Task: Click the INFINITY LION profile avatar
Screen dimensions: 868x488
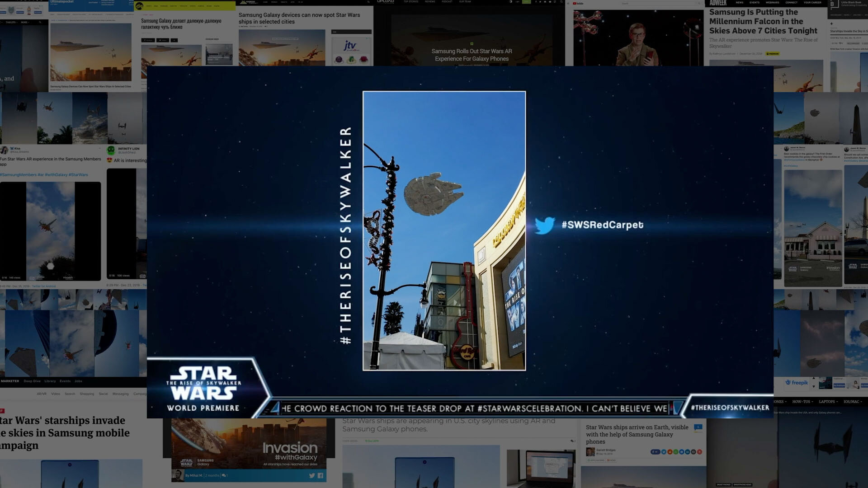Action: pyautogui.click(x=111, y=150)
